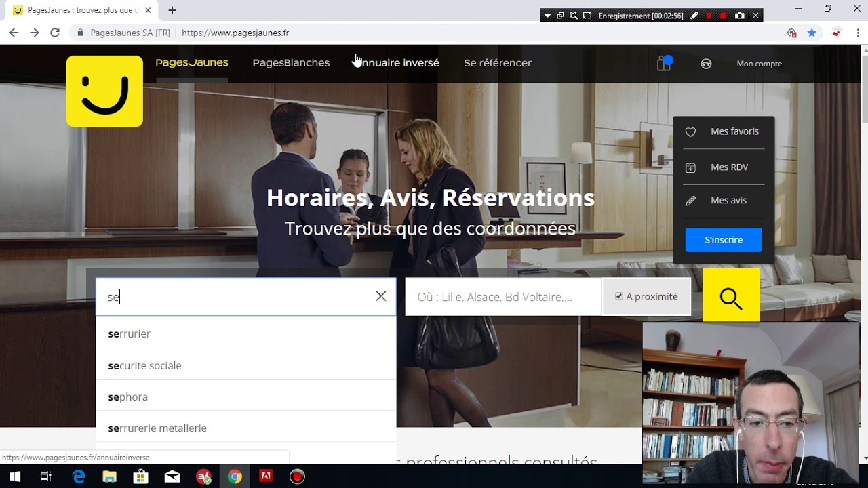Click the Où location input field
The height and width of the screenshot is (488, 868).
(x=503, y=297)
